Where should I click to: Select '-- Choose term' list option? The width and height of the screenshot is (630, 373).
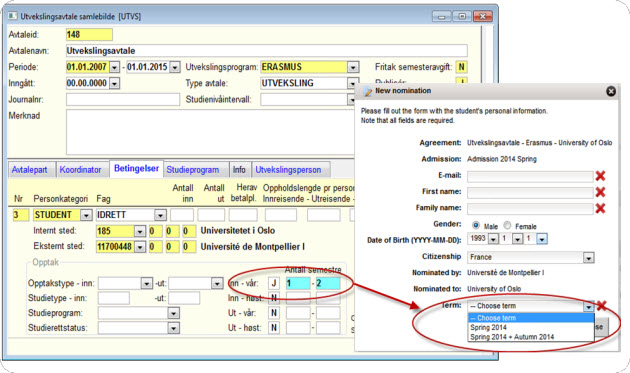(x=530, y=318)
